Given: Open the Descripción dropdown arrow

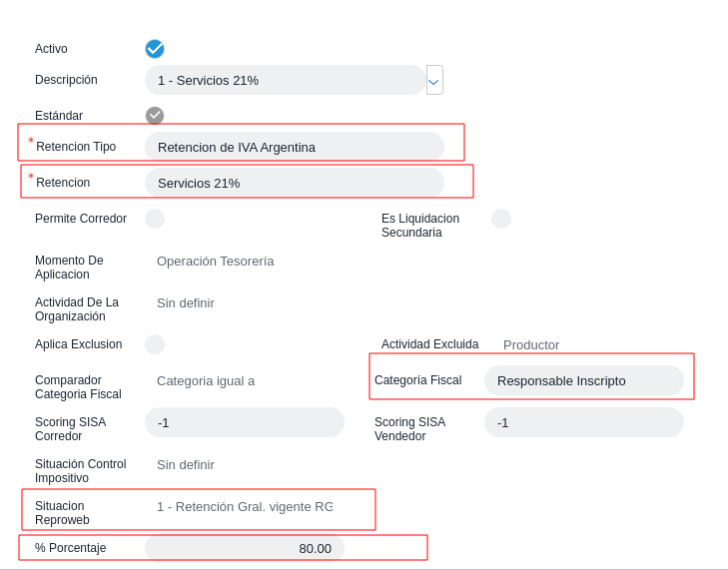Looking at the screenshot, I should click(x=434, y=81).
